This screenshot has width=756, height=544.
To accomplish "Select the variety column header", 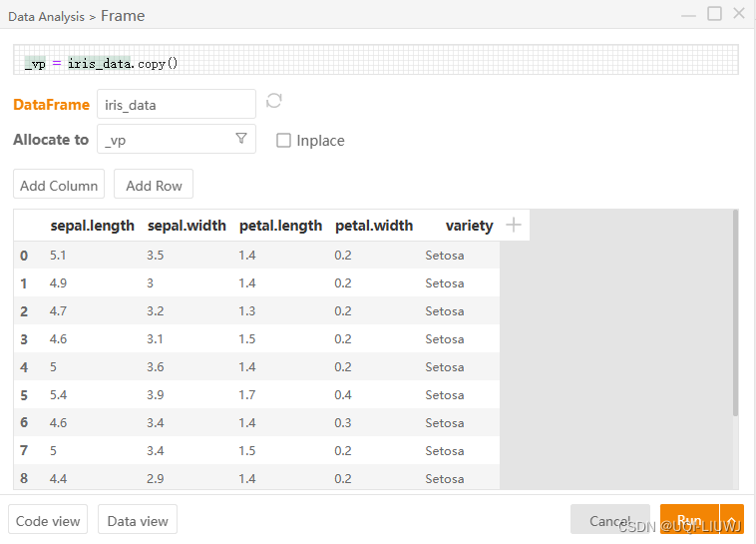I will (469, 226).
